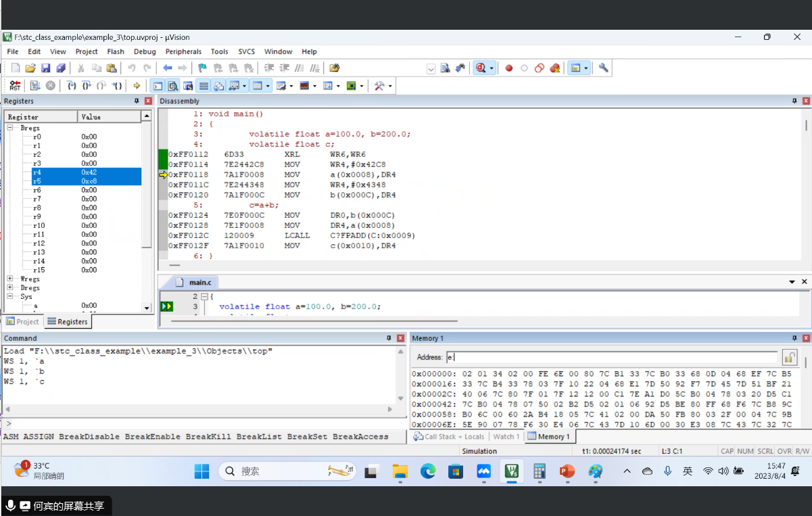
Task: Click Registers panel scroll-down arrow
Action: click(x=147, y=308)
